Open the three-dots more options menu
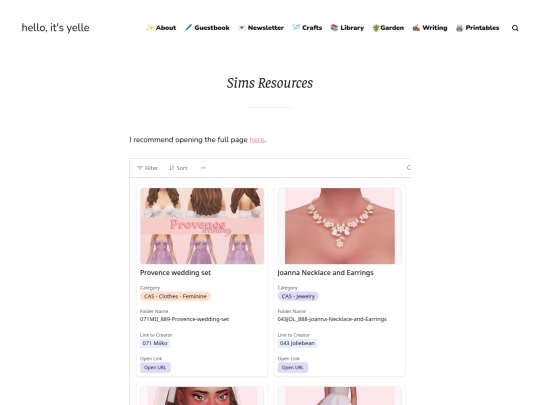Screen dimensions: 540x405 point(203,168)
